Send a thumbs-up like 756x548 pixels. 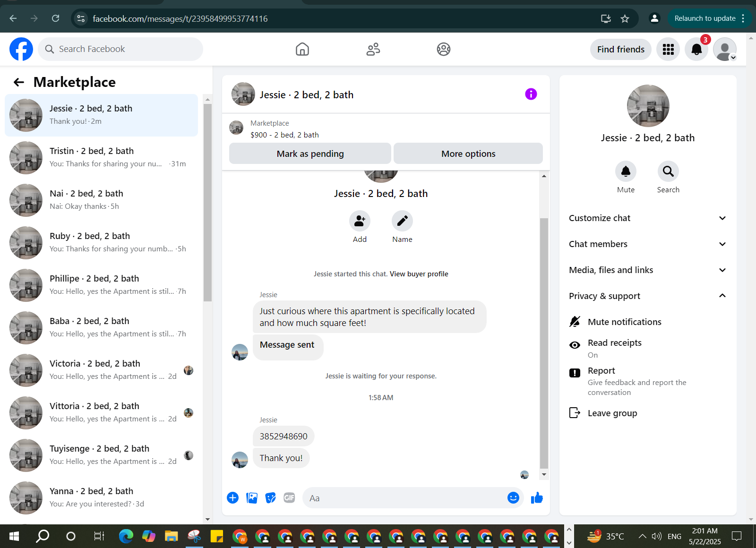click(537, 497)
